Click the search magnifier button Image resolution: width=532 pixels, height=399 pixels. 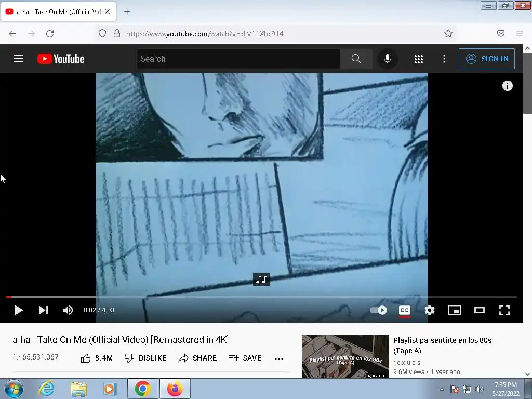click(x=356, y=59)
